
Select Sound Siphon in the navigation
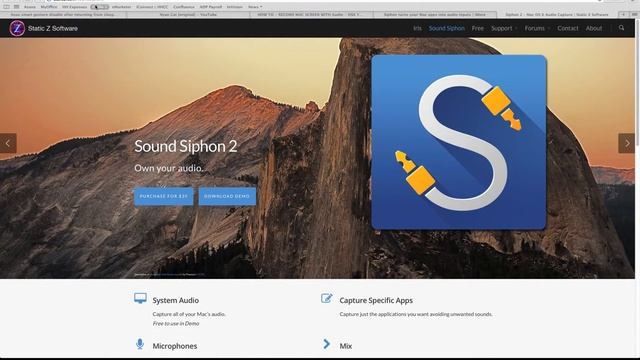tap(447, 28)
